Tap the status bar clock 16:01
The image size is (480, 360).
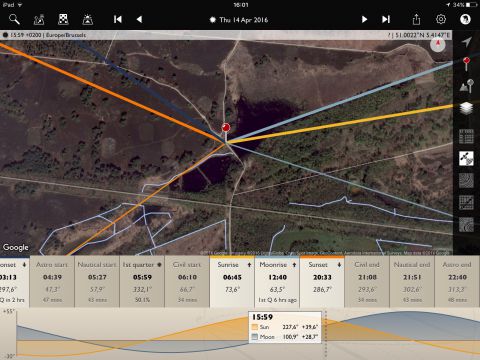[x=241, y=5]
